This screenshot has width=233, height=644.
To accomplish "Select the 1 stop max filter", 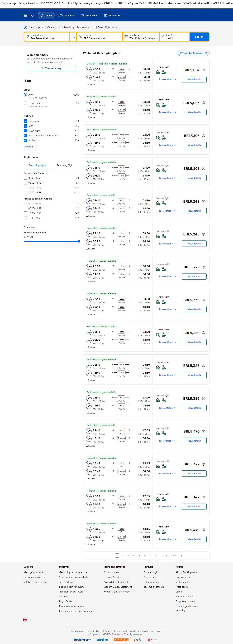I will tap(25, 103).
